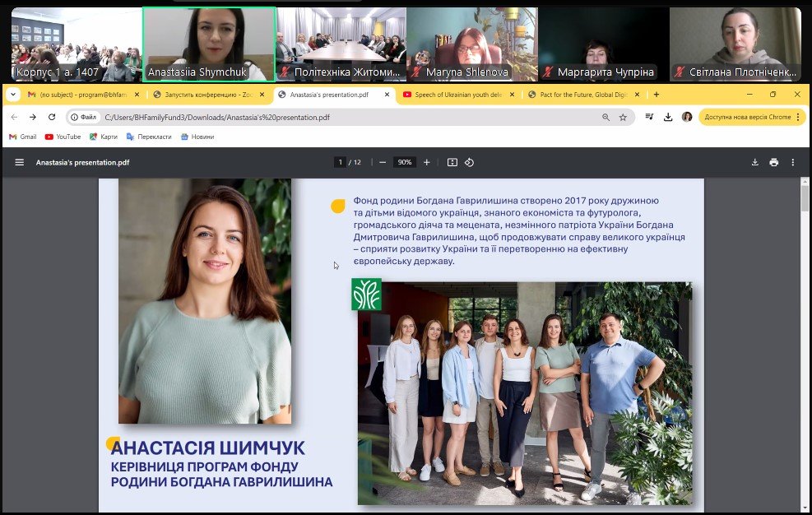Zoom out the PDF with minus icon
This screenshot has width=812, height=515.
pos(383,162)
